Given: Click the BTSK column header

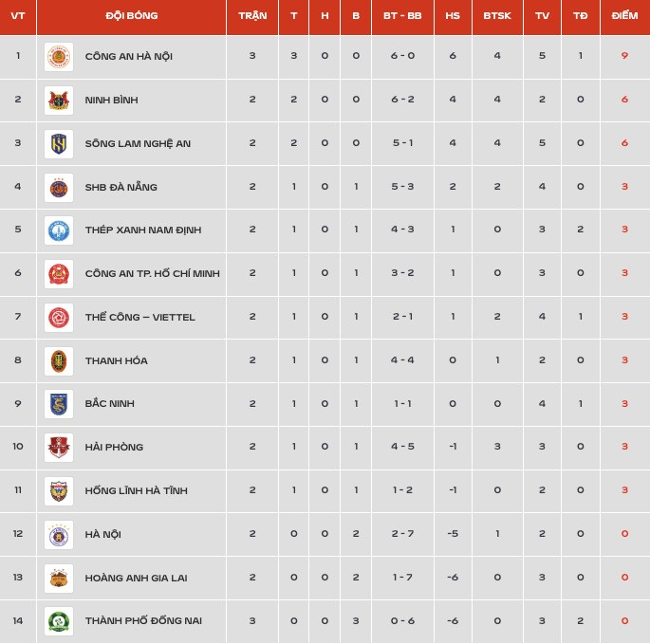Looking at the screenshot, I should pyautogui.click(x=497, y=16).
